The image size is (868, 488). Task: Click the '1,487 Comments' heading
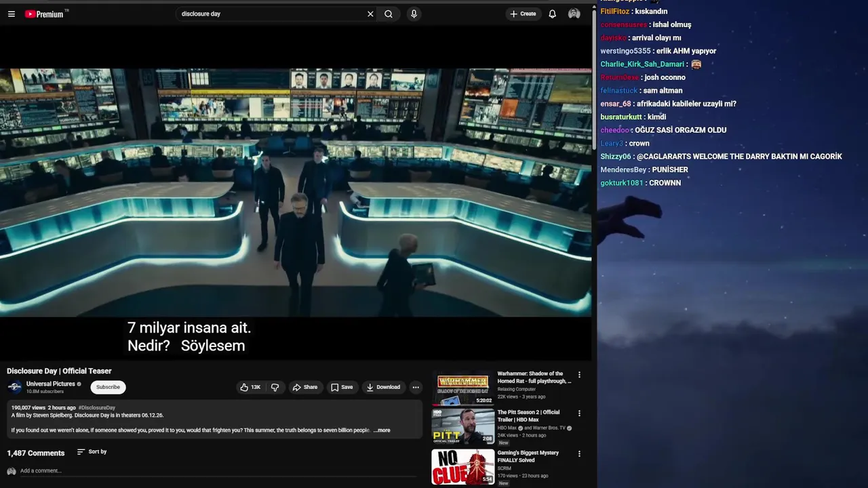coord(36,453)
